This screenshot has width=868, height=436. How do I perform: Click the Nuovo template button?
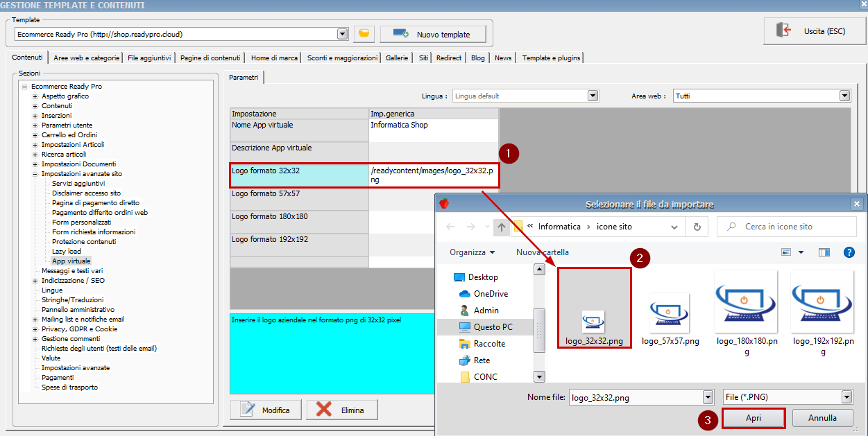coord(433,34)
